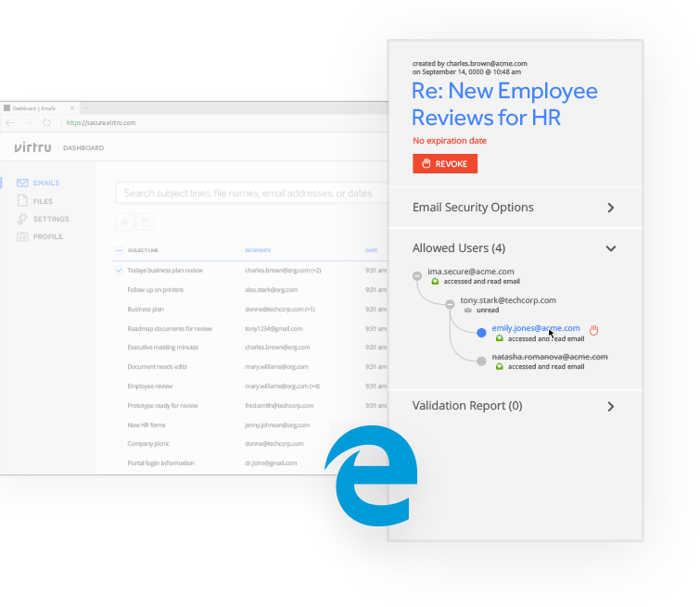Click recipient tony1234@gmail.com
This screenshot has height=607, width=700.
click(x=274, y=328)
